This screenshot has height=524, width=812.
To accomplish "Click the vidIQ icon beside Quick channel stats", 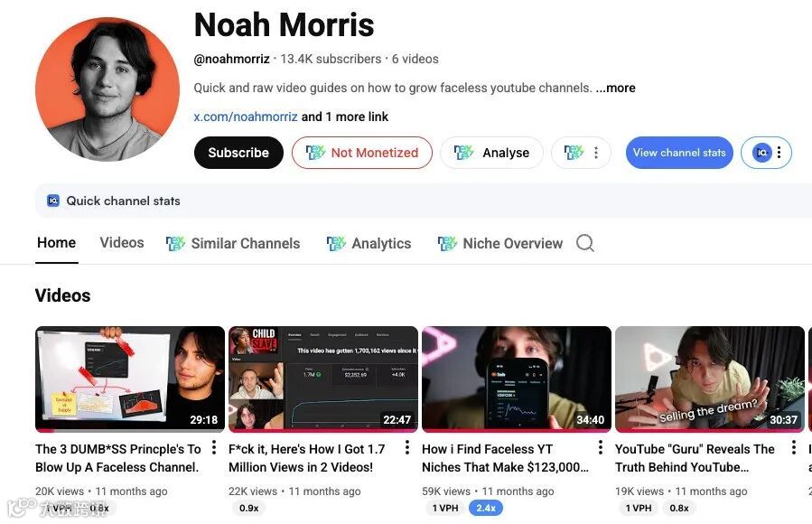I will (x=53, y=201).
